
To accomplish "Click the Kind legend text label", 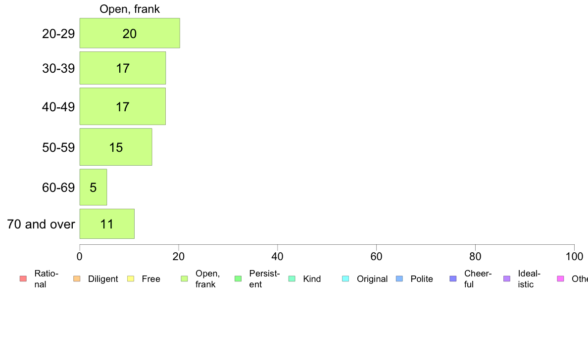I will coord(312,279).
